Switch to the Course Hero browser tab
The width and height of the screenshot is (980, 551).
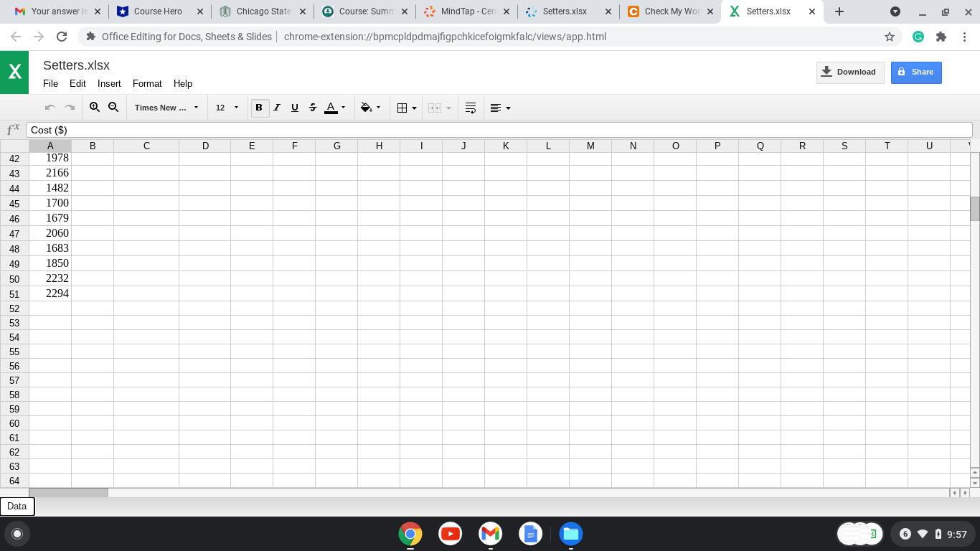coord(161,11)
